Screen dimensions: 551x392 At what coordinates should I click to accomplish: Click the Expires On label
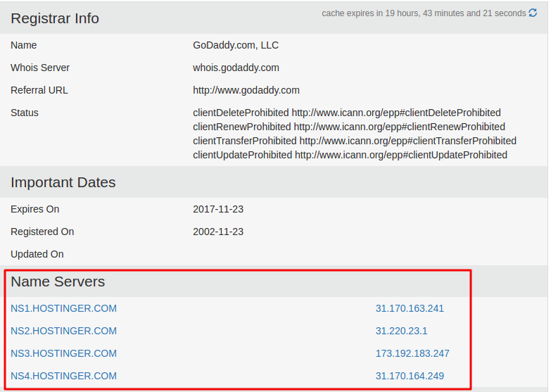coord(34,209)
